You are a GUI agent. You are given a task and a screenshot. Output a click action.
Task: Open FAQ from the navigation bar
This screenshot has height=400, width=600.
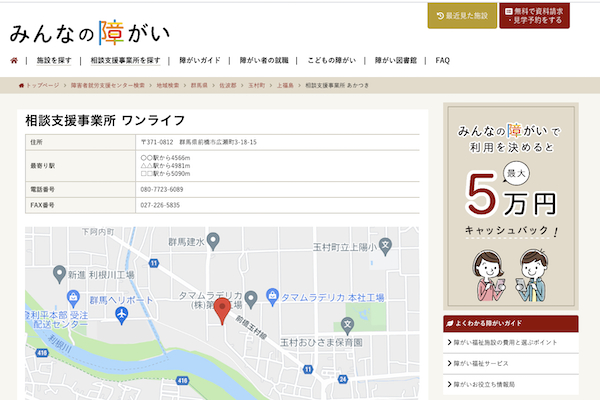tap(443, 61)
